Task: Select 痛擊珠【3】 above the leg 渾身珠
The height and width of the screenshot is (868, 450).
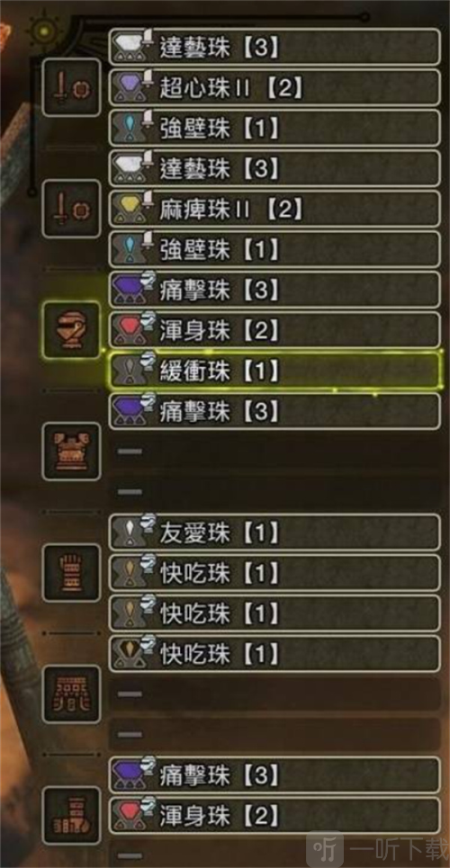Action: [274, 775]
